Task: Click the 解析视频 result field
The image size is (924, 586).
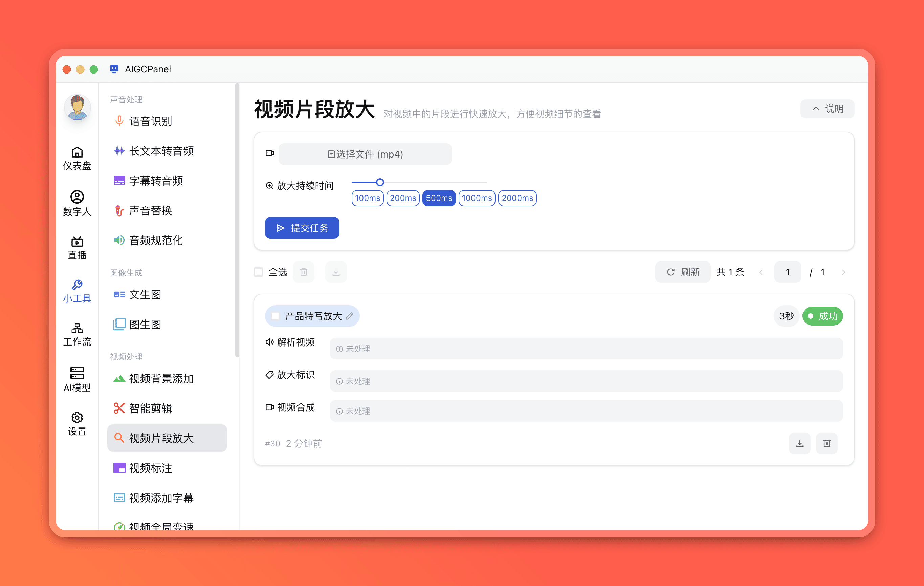Action: click(586, 349)
